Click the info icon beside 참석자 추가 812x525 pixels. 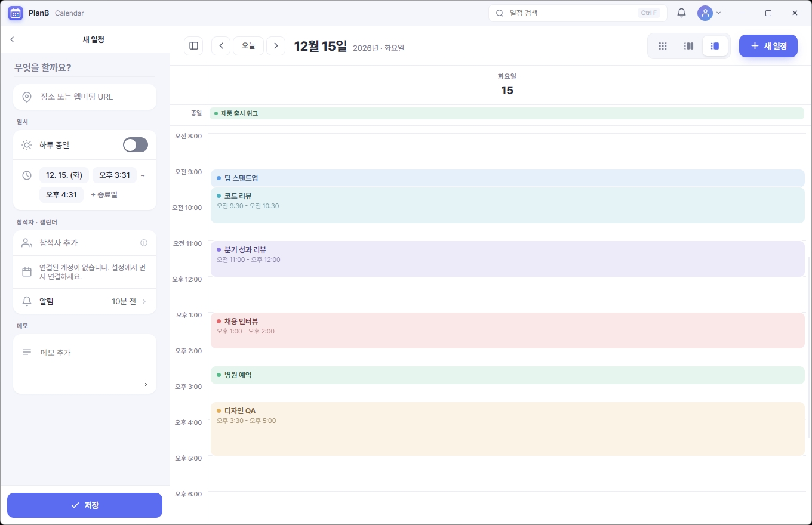[x=144, y=243]
